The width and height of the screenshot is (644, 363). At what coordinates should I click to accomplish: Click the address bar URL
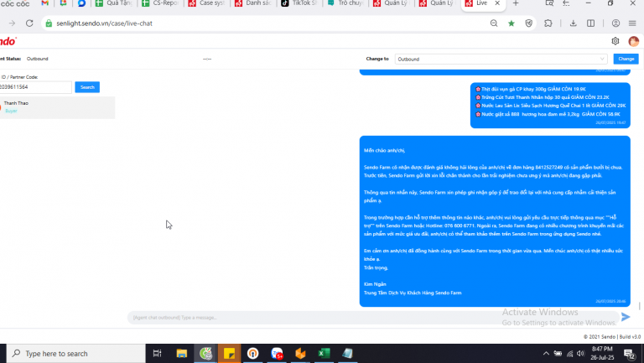click(x=104, y=23)
